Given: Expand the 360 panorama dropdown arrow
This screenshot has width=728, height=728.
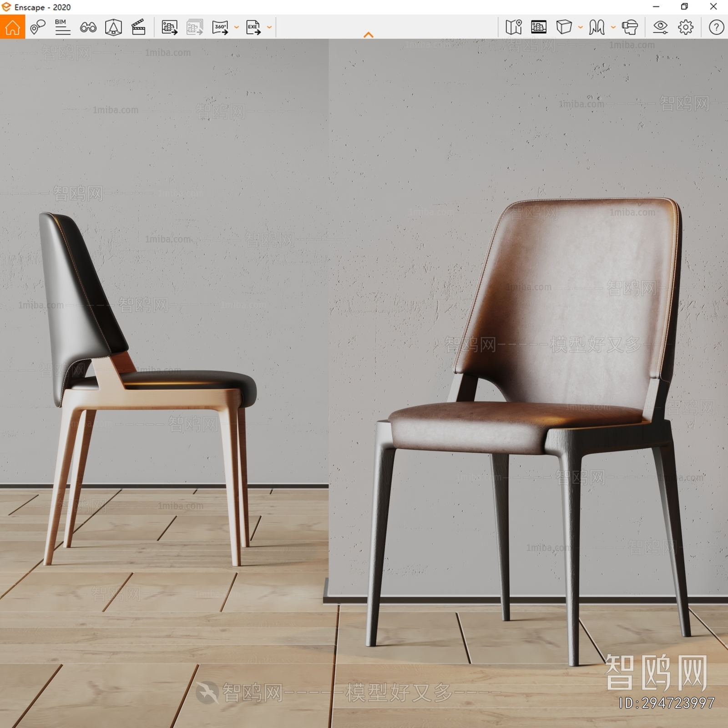Looking at the screenshot, I should (237, 27).
